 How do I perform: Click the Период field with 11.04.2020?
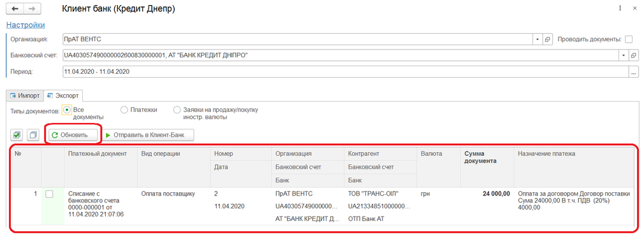(346, 71)
